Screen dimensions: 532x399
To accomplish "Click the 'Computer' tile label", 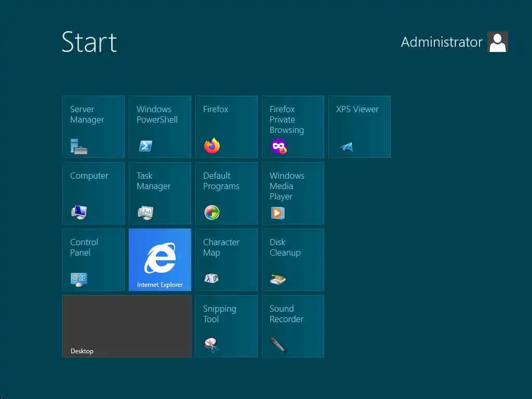I will pyautogui.click(x=89, y=176).
